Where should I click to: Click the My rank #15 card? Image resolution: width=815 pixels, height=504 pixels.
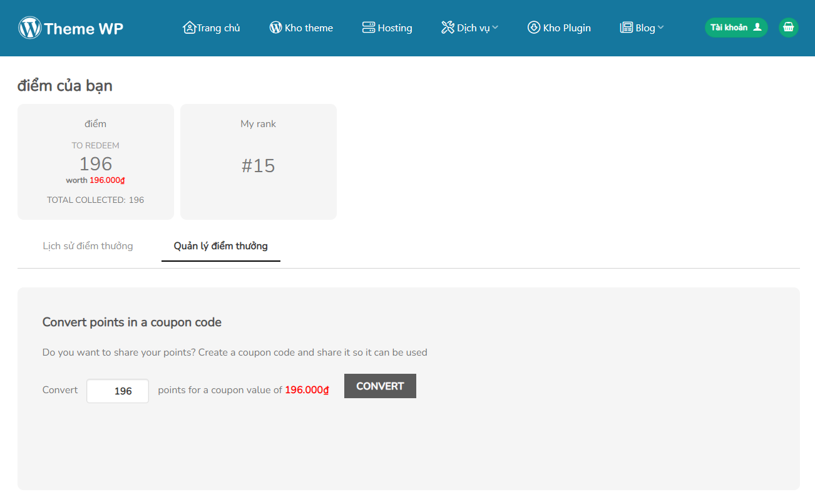258,162
